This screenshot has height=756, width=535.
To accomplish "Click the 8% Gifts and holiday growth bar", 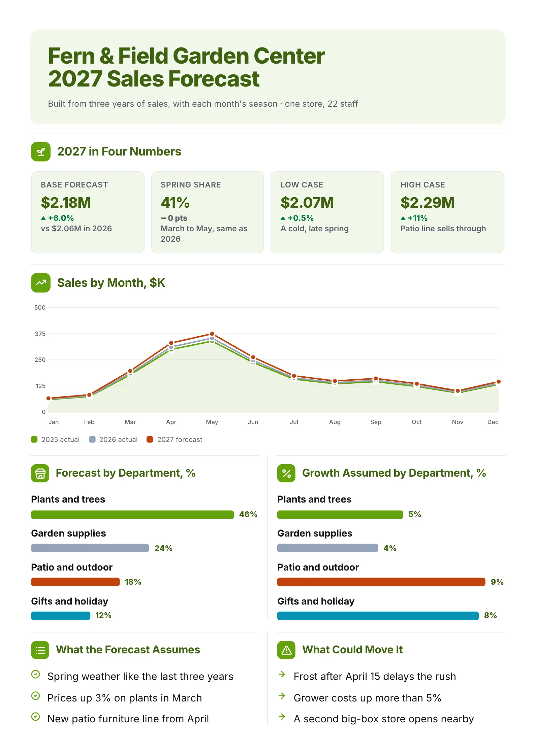I will (378, 616).
